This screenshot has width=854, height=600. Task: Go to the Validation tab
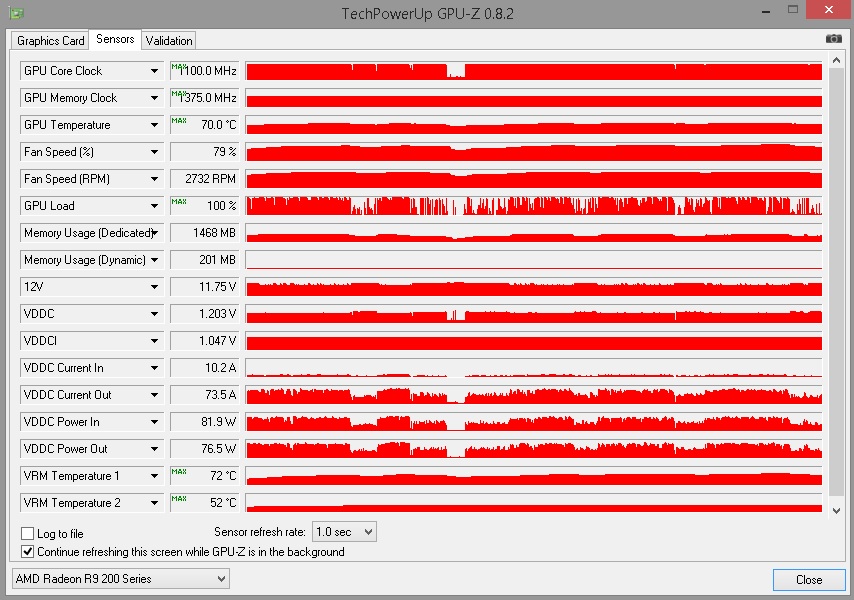point(169,41)
